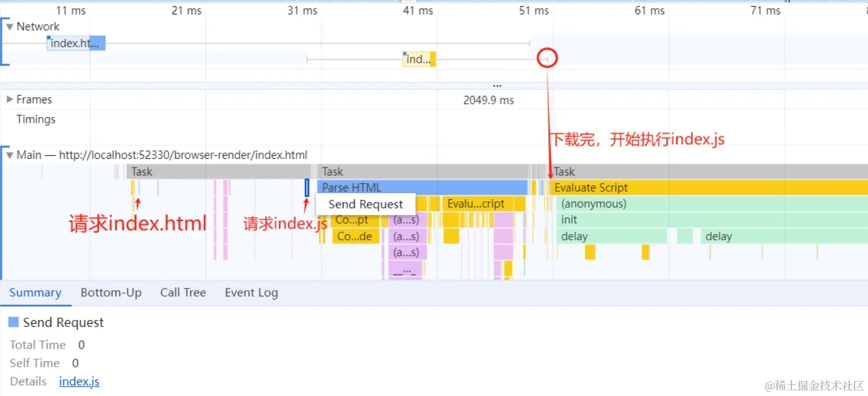
Task: Click the Send Request color swatch in Summary
Action: [x=13, y=323]
